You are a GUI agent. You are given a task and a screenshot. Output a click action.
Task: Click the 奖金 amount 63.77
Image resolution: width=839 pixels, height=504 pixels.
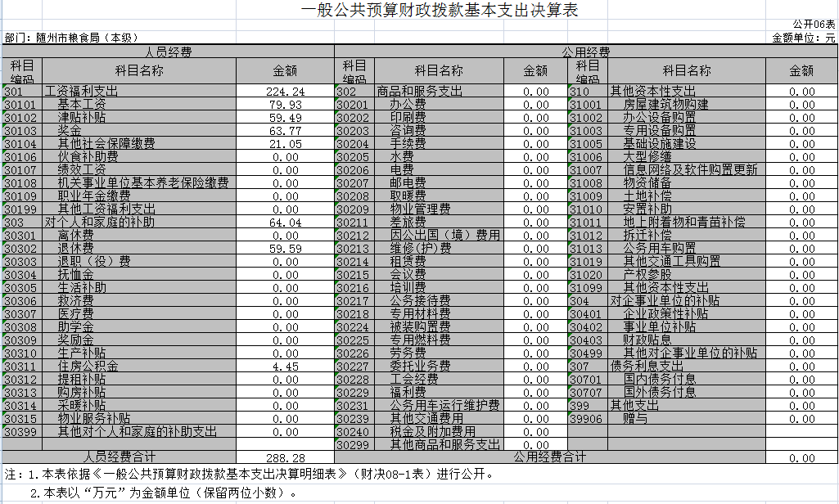click(285, 131)
